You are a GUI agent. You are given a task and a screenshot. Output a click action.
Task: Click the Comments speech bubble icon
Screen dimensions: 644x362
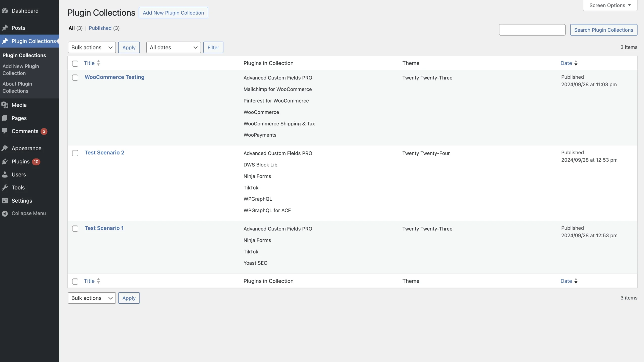pos(5,131)
